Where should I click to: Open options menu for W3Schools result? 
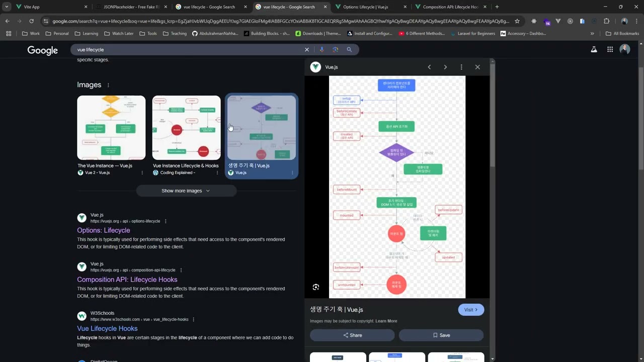[194, 319]
